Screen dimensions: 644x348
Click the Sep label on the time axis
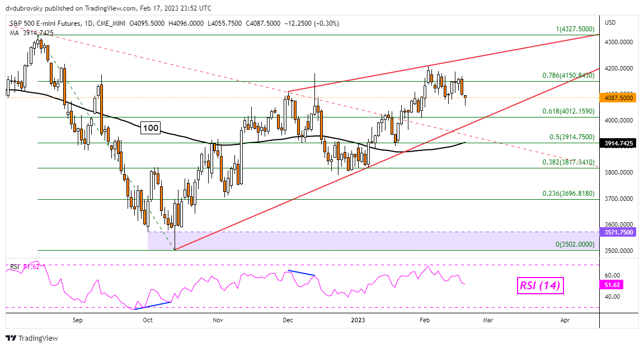pyautogui.click(x=77, y=320)
